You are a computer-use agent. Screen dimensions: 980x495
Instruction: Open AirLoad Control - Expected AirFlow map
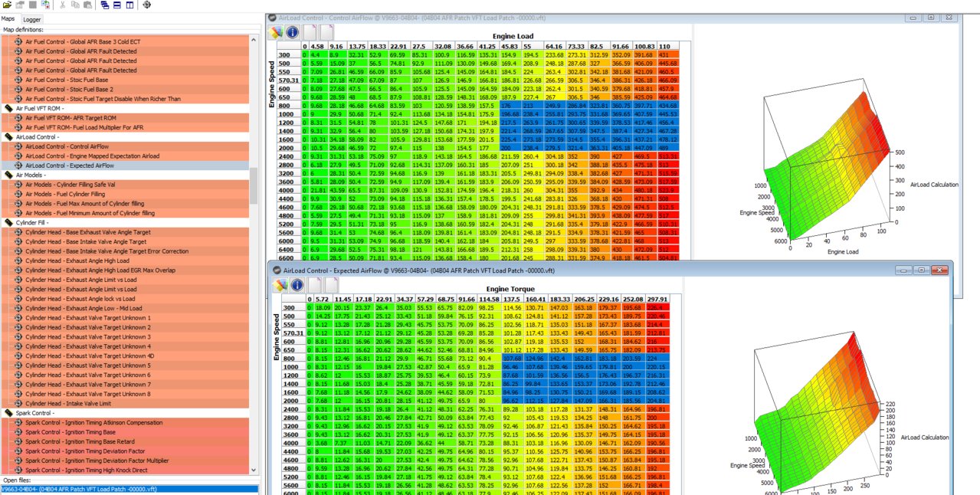pos(125,165)
